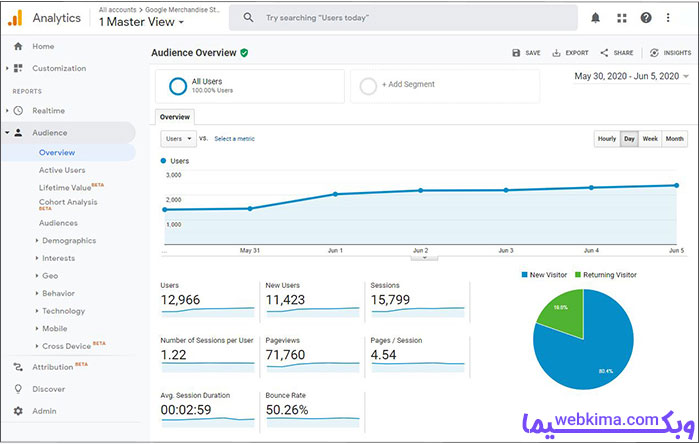Click Select a metric link

(234, 139)
